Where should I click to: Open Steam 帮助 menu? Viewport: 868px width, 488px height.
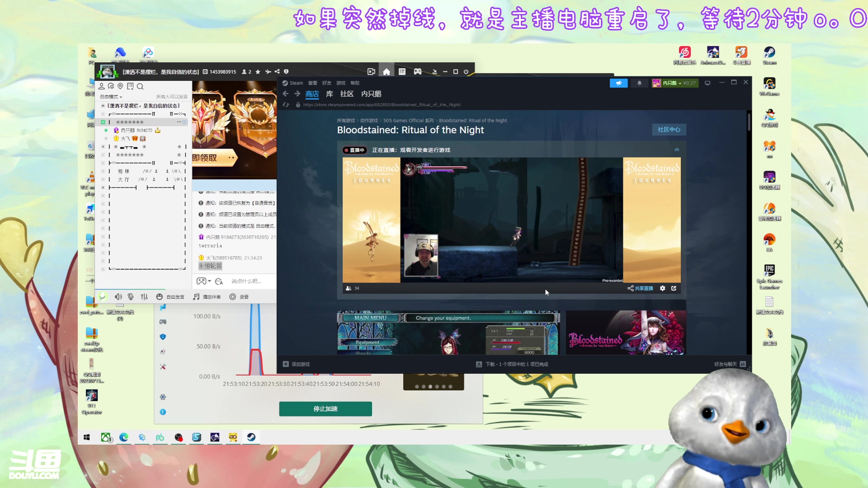pyautogui.click(x=355, y=83)
